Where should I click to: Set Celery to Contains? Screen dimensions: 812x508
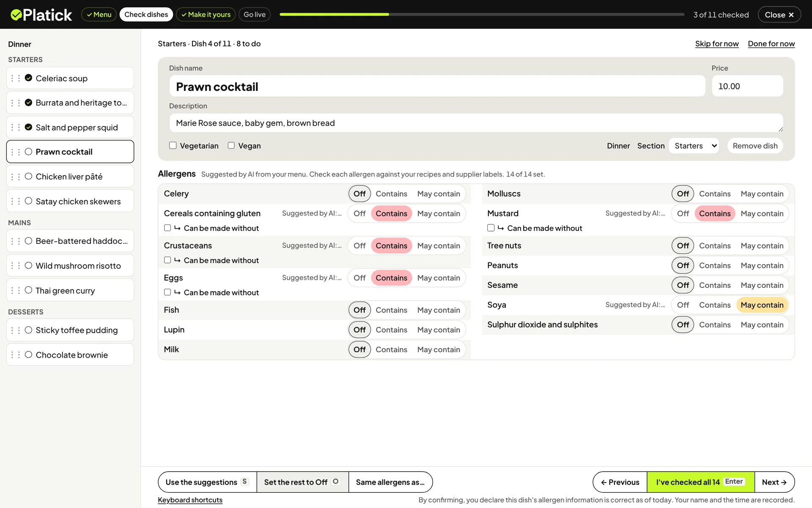tap(391, 194)
